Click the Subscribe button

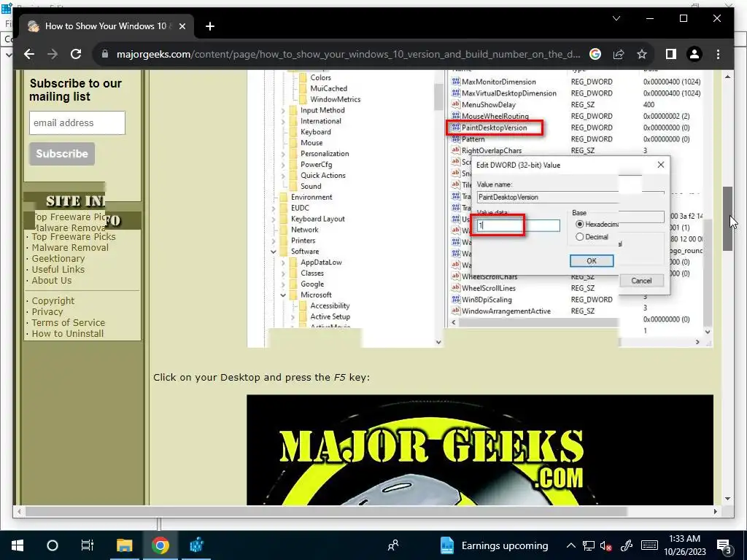coord(62,154)
